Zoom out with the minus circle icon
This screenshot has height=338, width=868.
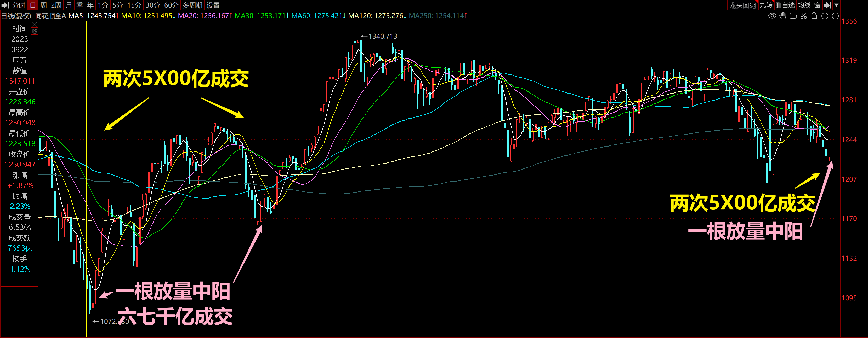pos(835,16)
